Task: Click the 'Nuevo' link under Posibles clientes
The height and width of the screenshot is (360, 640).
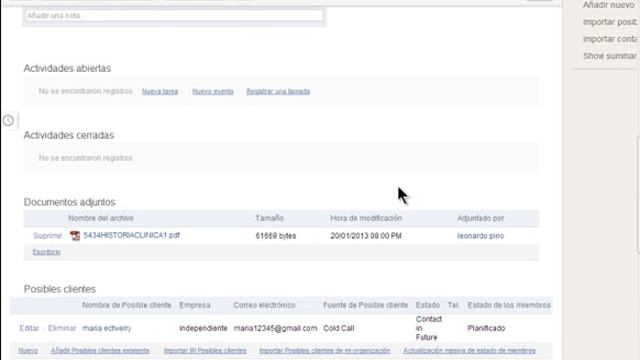Action: pyautogui.click(x=28, y=351)
